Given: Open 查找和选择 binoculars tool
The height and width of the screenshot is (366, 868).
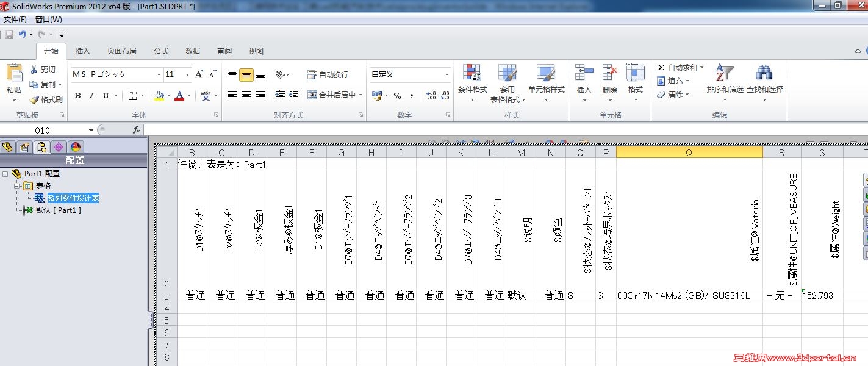Looking at the screenshot, I should point(764,82).
